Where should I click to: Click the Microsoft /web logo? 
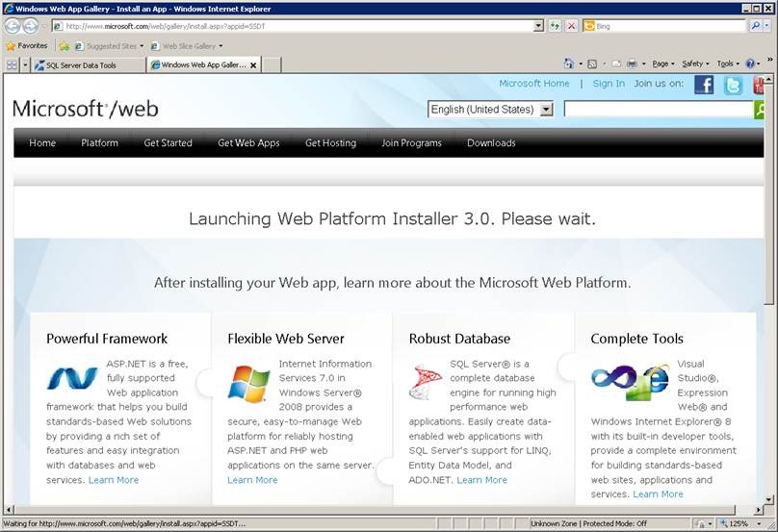(x=86, y=109)
